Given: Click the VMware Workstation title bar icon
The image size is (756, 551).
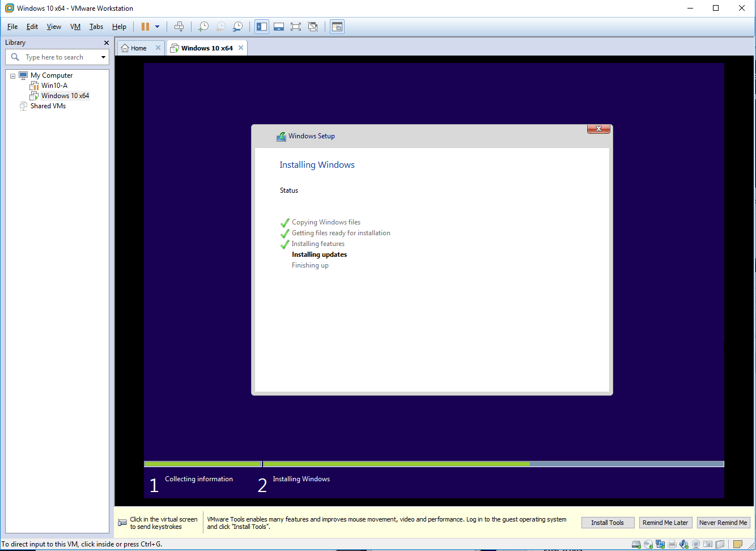Looking at the screenshot, I should pos(9,8).
